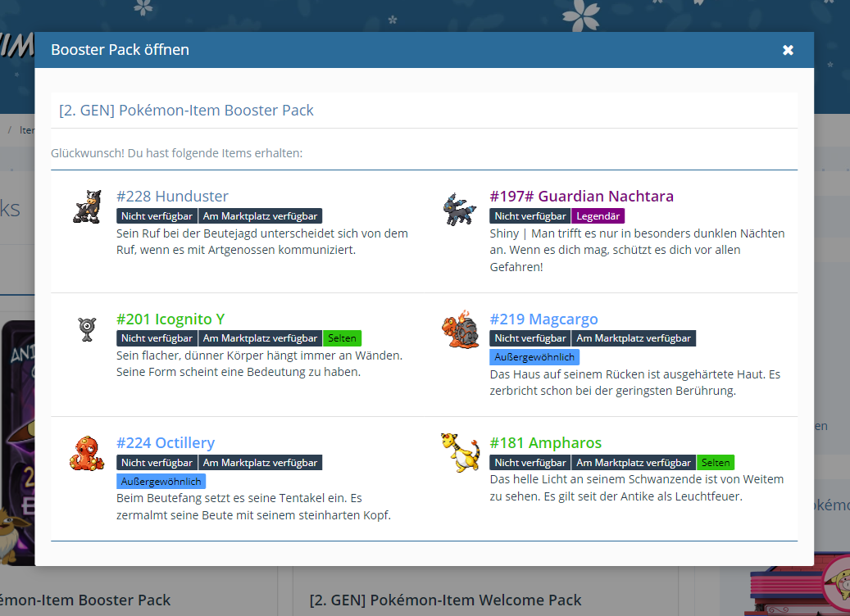Screen dimensions: 850x616
Task: Open the #224 Octillery item link
Action: [x=166, y=442]
